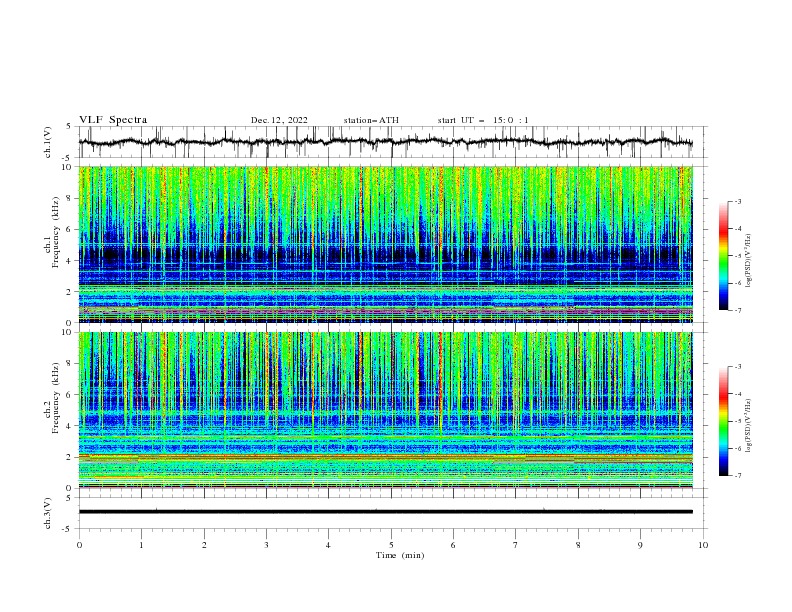Click time axis tick label '3'
Screen dimensions: 792x612
266,545
